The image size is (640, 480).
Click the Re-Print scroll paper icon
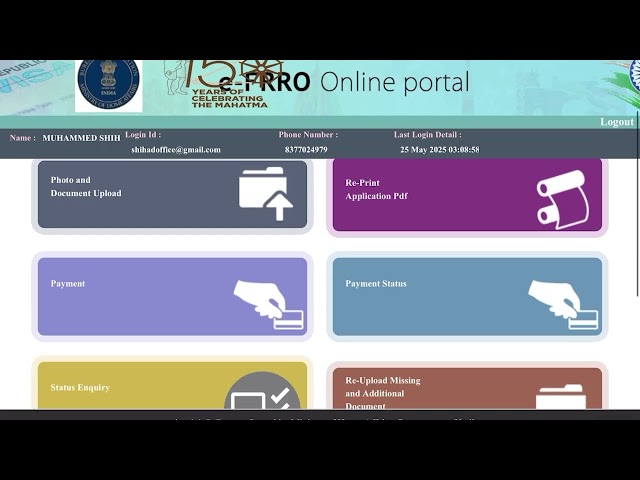[x=563, y=200]
